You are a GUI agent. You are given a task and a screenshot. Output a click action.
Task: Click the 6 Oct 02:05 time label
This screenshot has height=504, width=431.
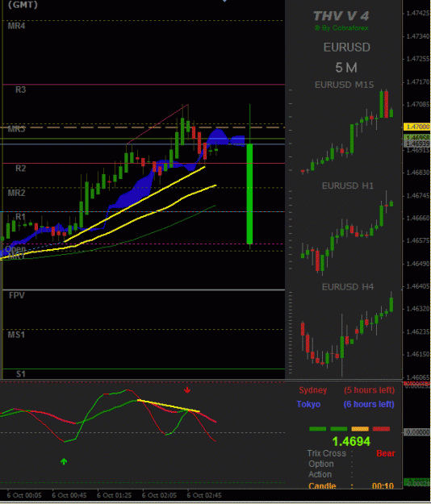pyautogui.click(x=159, y=495)
